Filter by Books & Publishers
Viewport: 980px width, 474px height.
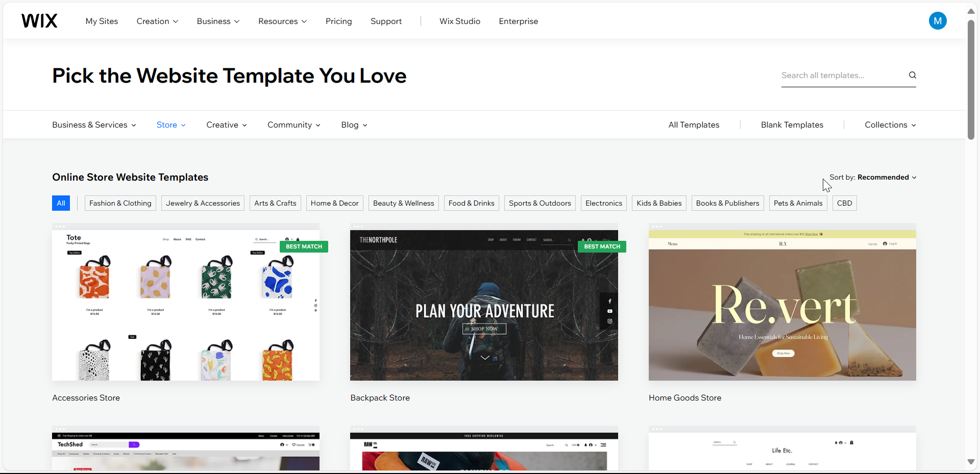click(x=728, y=203)
